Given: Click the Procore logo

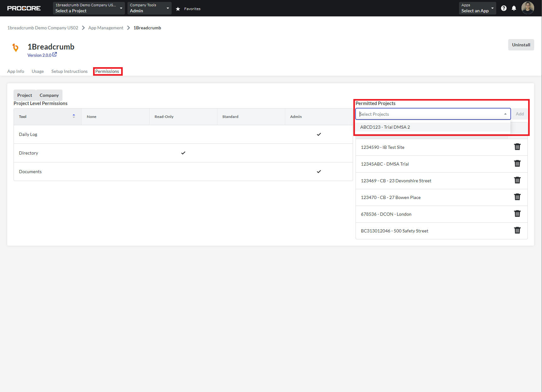Looking at the screenshot, I should 24,8.
